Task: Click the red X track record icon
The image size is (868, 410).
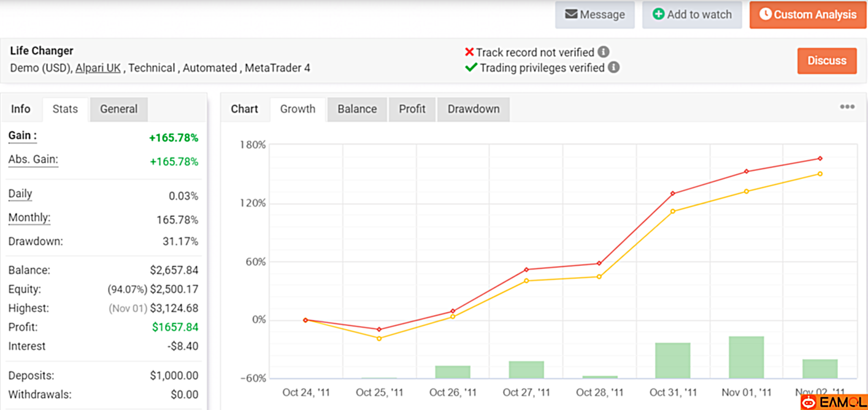Action: tap(469, 52)
